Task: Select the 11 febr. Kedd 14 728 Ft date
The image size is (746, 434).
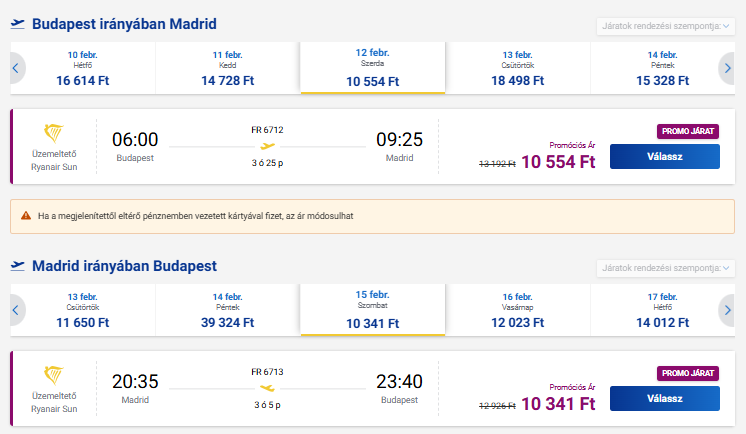Action: tap(227, 68)
